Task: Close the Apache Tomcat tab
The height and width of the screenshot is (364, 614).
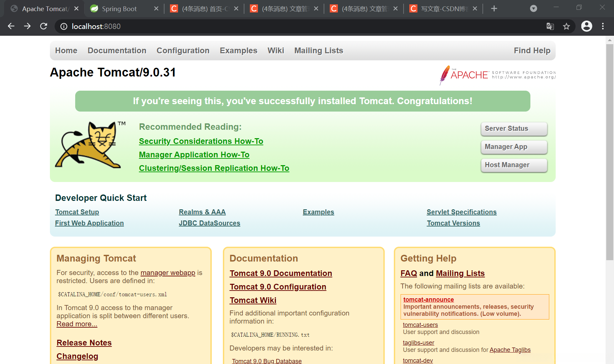Action: pyautogui.click(x=77, y=8)
